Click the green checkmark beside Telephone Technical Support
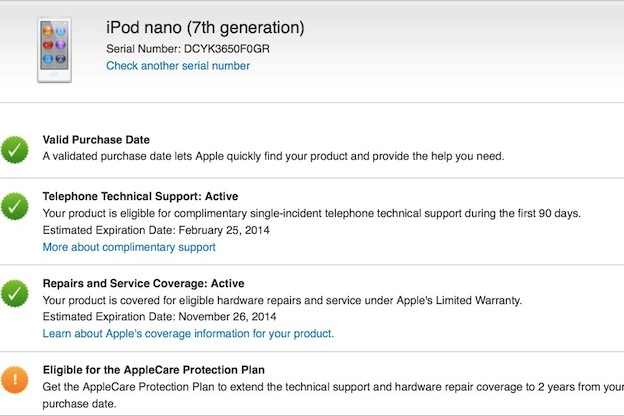Viewport: 624px width, 416px height. click(15, 207)
